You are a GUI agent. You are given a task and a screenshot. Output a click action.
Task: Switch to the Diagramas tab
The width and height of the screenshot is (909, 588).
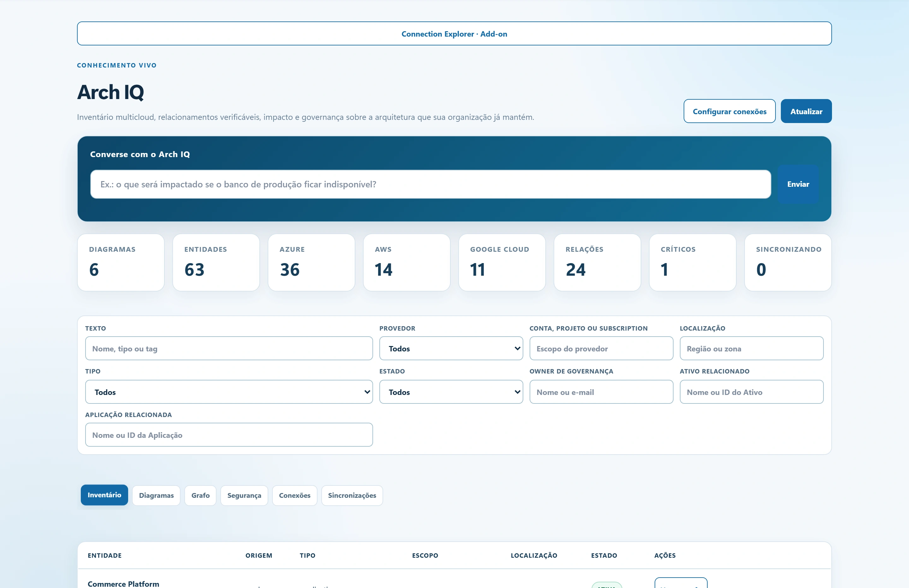pyautogui.click(x=156, y=495)
